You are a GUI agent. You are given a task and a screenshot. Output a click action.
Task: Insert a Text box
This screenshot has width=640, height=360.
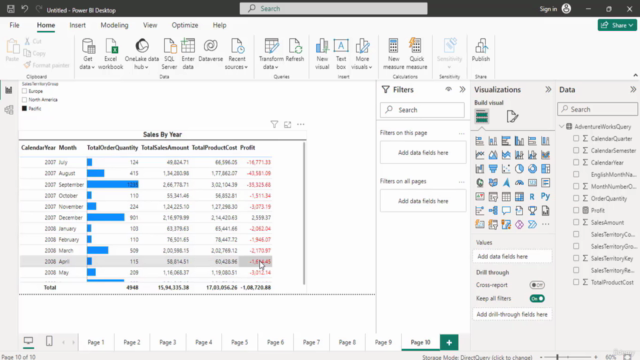tap(341, 54)
